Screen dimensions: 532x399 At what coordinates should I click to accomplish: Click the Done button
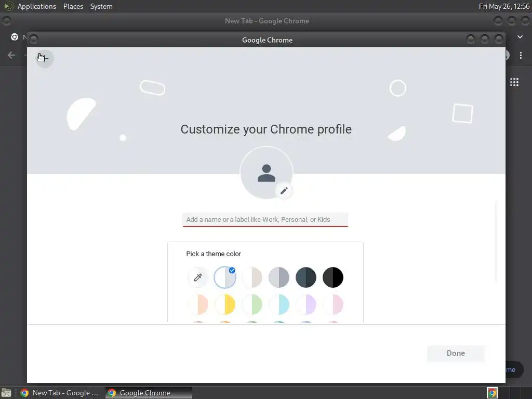(456, 353)
